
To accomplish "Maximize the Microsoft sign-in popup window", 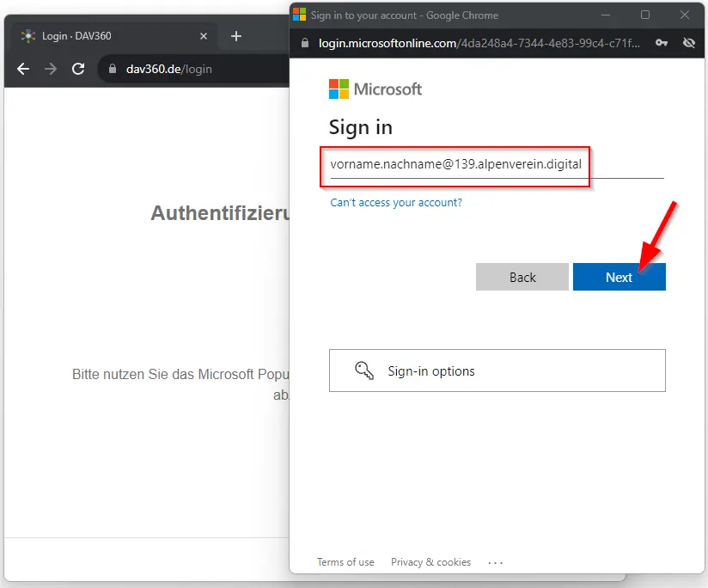I will 645,15.
